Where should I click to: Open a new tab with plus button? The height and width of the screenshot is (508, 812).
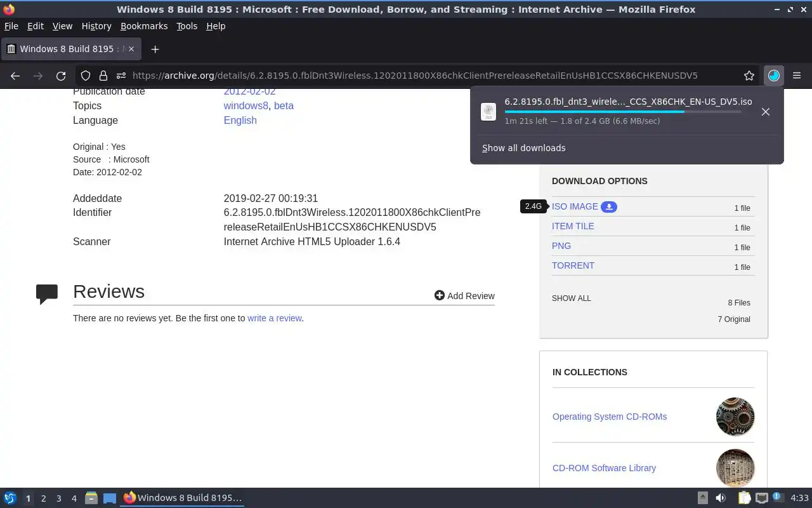click(155, 49)
